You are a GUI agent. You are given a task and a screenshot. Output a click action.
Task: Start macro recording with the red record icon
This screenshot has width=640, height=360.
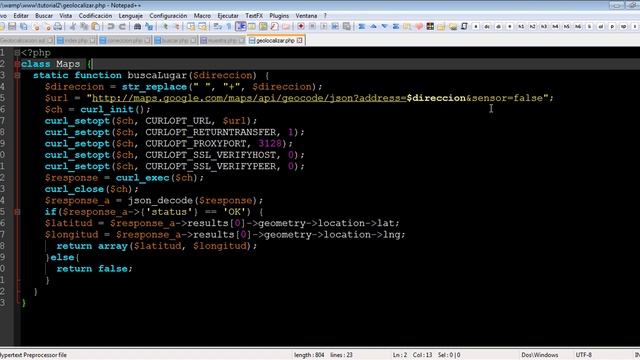[x=301, y=27]
